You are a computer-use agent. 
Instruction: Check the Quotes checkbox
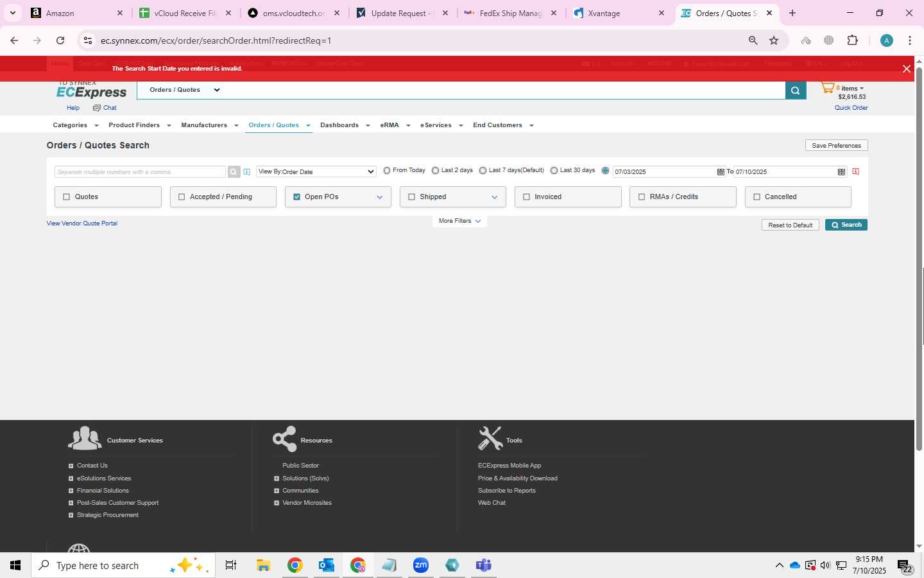click(66, 197)
